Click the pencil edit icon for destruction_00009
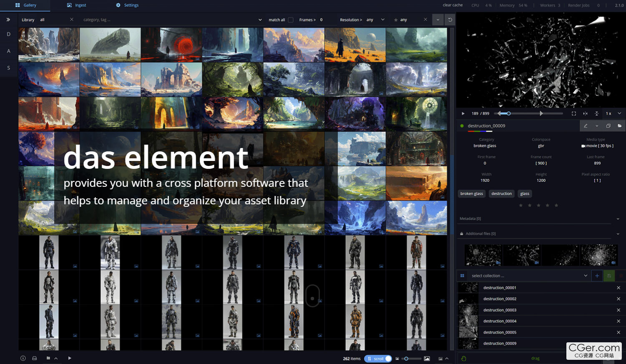Viewport: 626px width, 364px height. 586,126
